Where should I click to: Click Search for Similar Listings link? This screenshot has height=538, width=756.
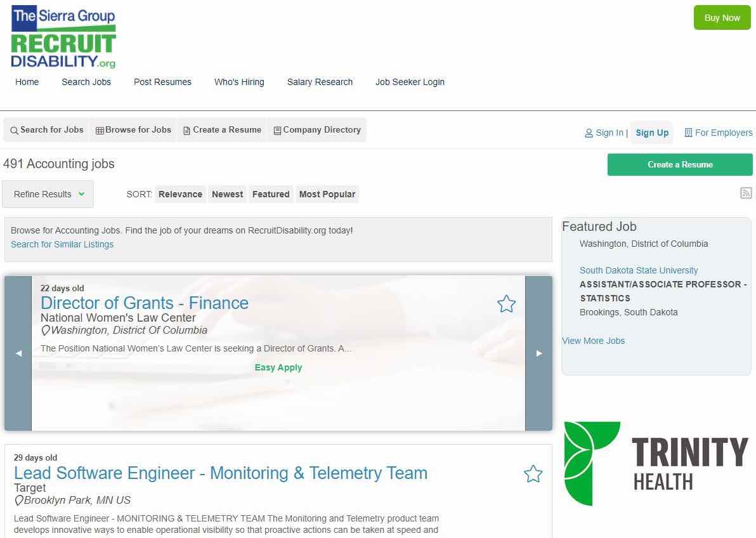click(62, 245)
